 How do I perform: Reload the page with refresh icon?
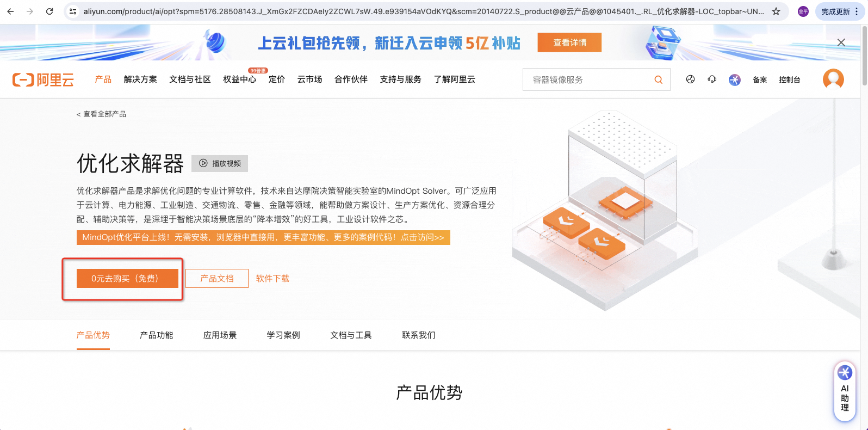[49, 11]
